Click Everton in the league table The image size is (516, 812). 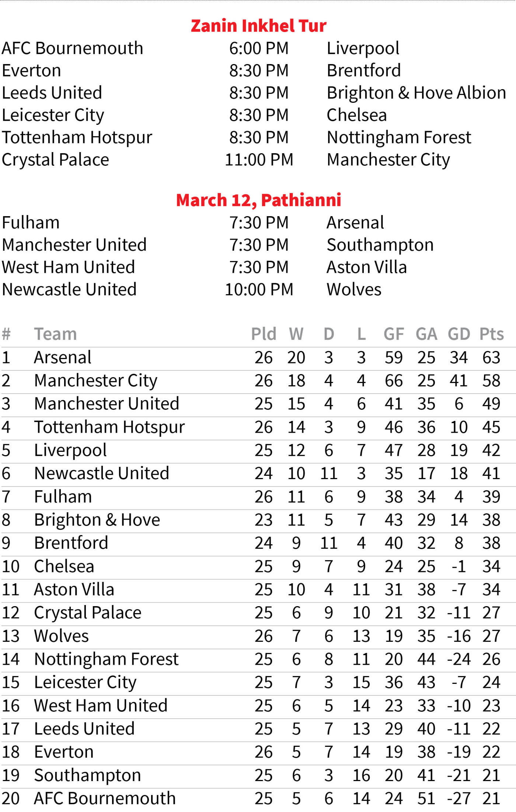(64, 752)
